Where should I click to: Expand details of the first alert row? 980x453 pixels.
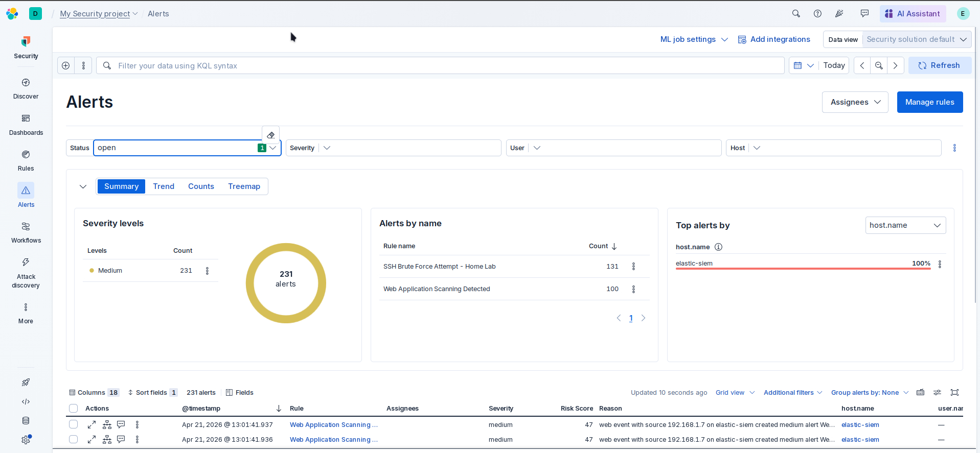coord(92,424)
